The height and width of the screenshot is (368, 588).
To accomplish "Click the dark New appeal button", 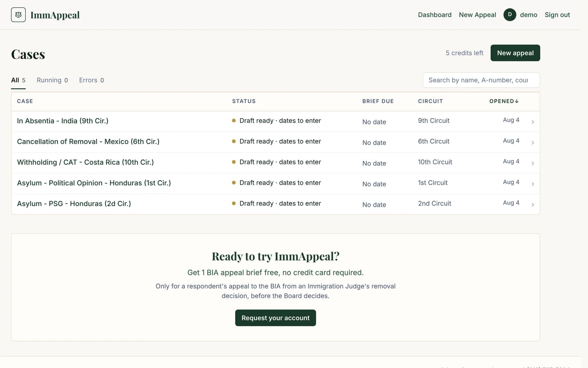I will (515, 53).
